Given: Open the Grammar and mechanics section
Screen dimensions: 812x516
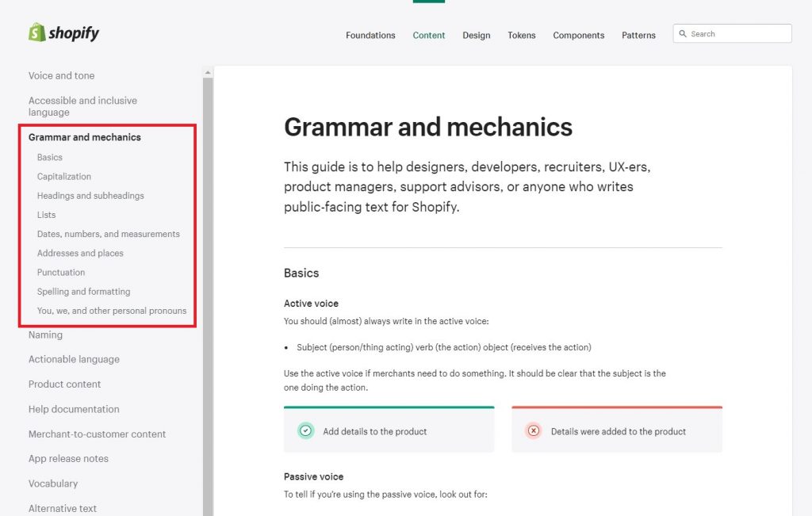Looking at the screenshot, I should click(x=84, y=136).
